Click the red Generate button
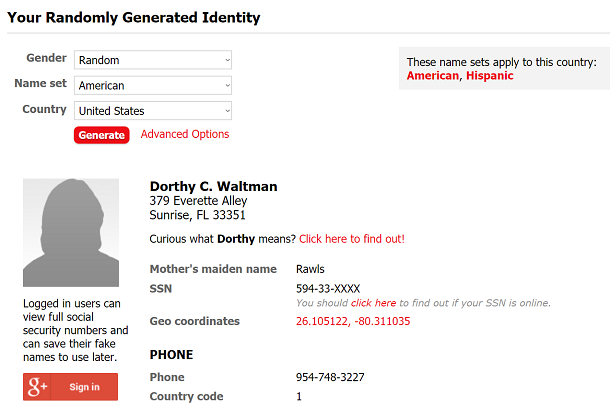610x407 pixels. (x=102, y=135)
